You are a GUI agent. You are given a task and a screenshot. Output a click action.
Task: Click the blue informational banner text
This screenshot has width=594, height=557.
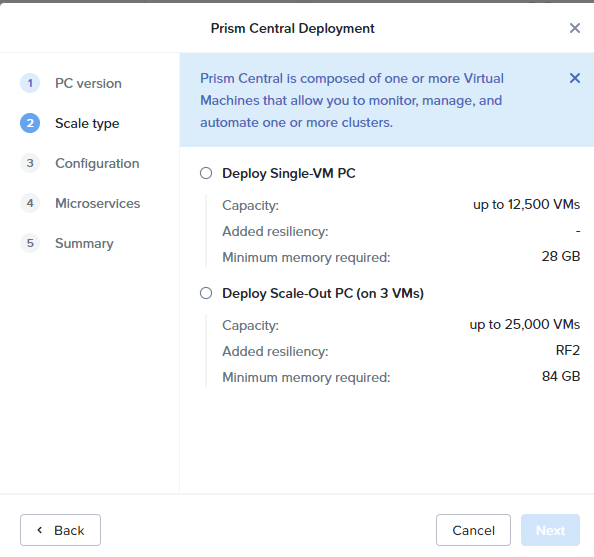coord(352,100)
